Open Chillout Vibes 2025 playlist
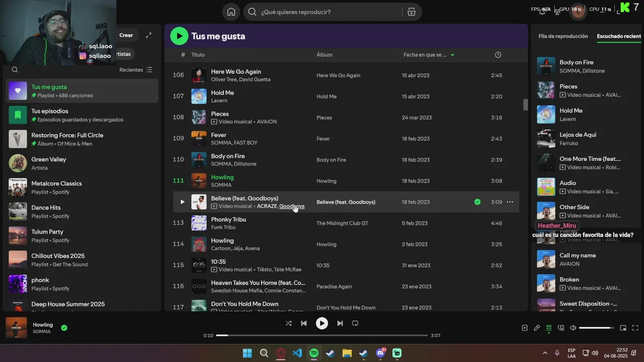 click(83, 260)
